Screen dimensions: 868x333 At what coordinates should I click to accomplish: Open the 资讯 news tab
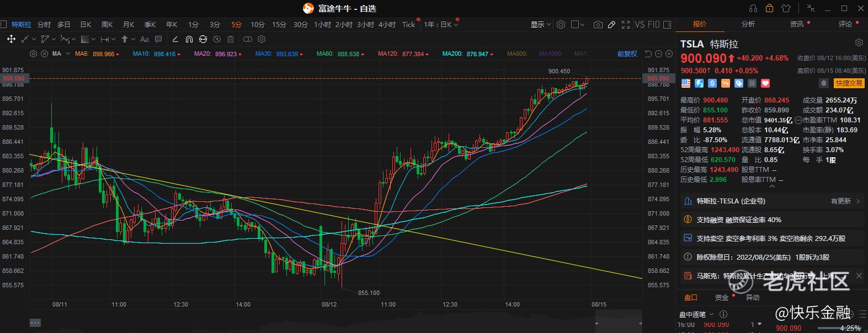tap(797, 24)
